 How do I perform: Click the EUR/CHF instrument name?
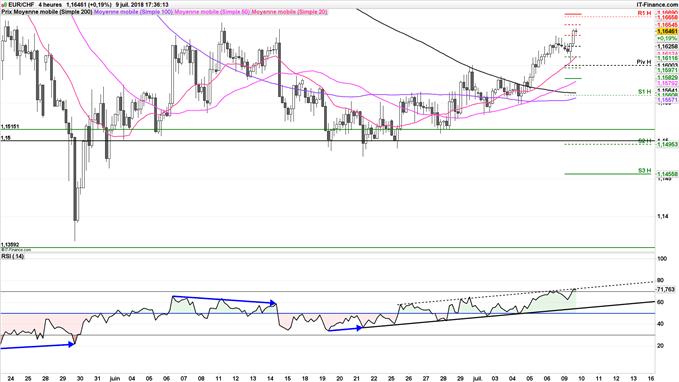21,4
